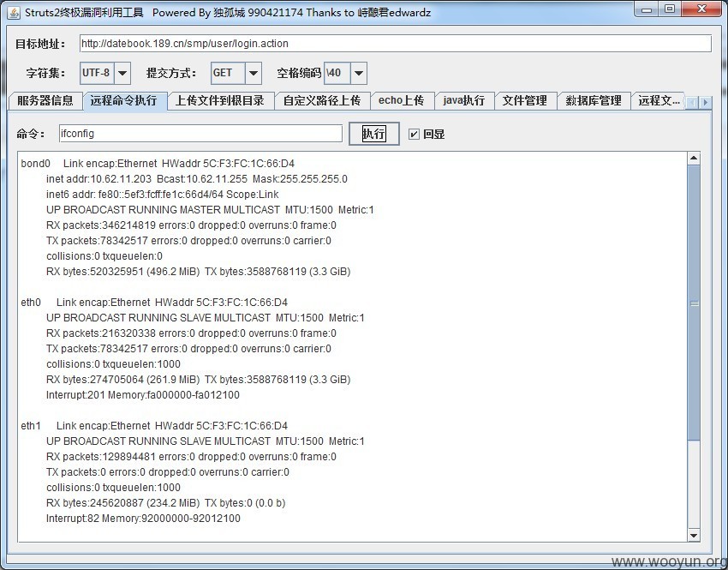Switch to the 数据库管理 tab
The width and height of the screenshot is (728, 570).
tap(594, 100)
